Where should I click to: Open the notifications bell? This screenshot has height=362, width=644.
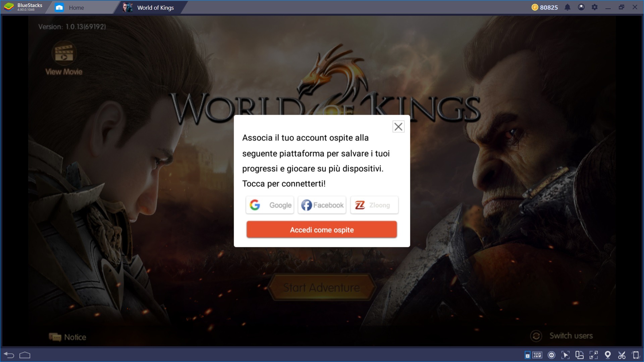click(x=568, y=7)
